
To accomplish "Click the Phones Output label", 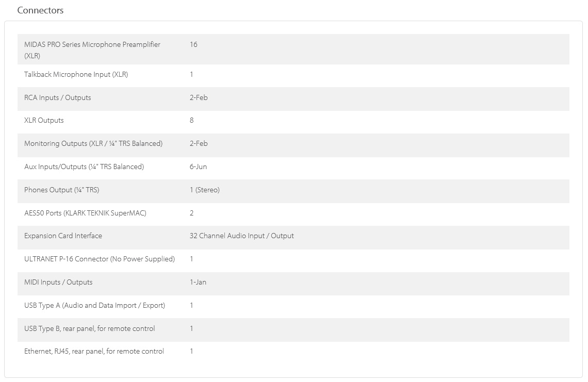I will 61,190.
